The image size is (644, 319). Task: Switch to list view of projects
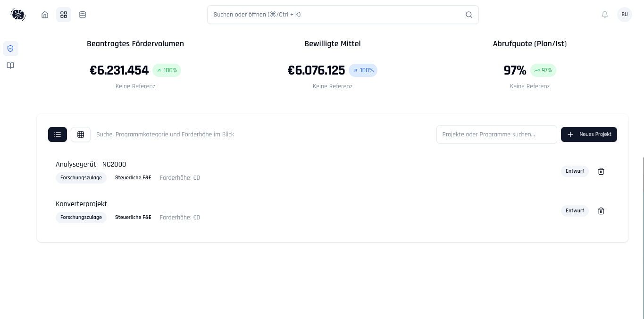click(x=58, y=134)
